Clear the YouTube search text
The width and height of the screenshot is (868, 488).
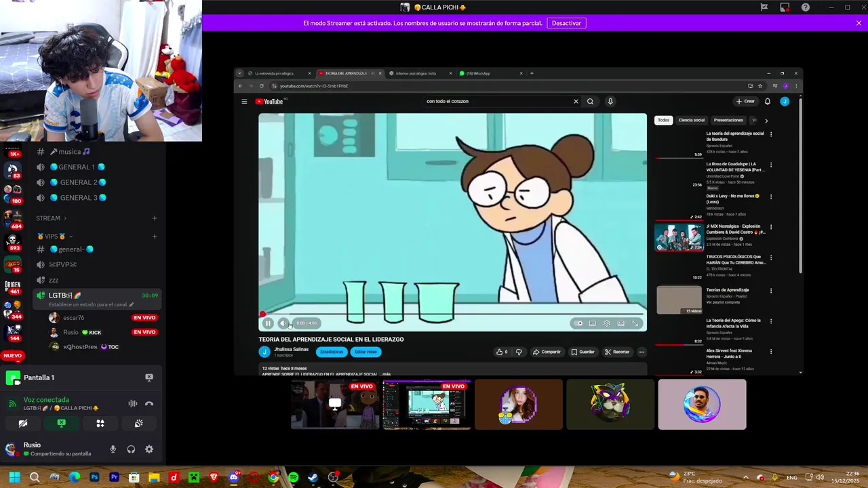[576, 102]
